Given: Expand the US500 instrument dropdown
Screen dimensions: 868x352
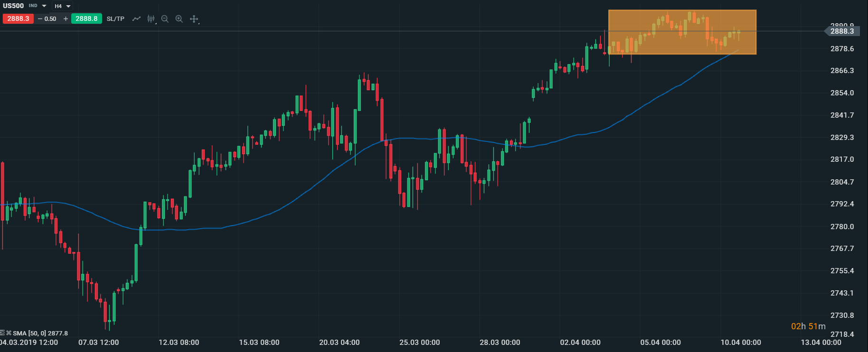Looking at the screenshot, I should (44, 6).
